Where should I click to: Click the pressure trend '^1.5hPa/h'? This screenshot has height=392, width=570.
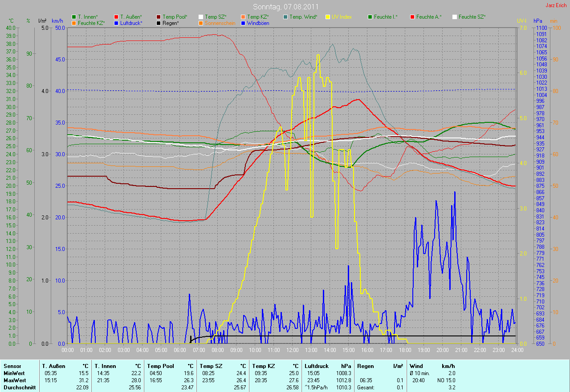click(316, 388)
